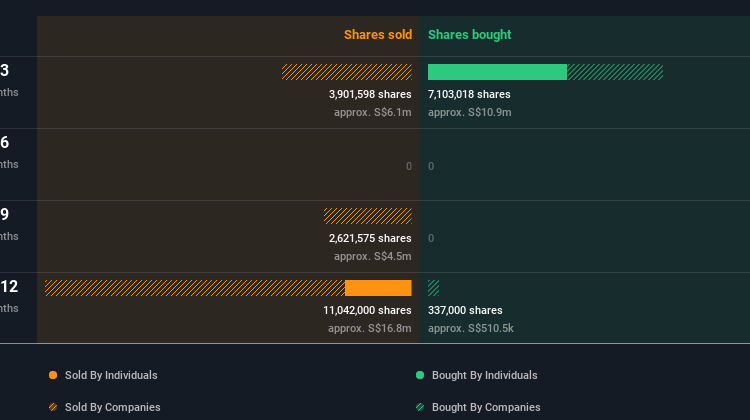Image resolution: width=750 pixels, height=420 pixels.
Task: Click the Bought By Individuals green legend dot
Action: (420, 375)
